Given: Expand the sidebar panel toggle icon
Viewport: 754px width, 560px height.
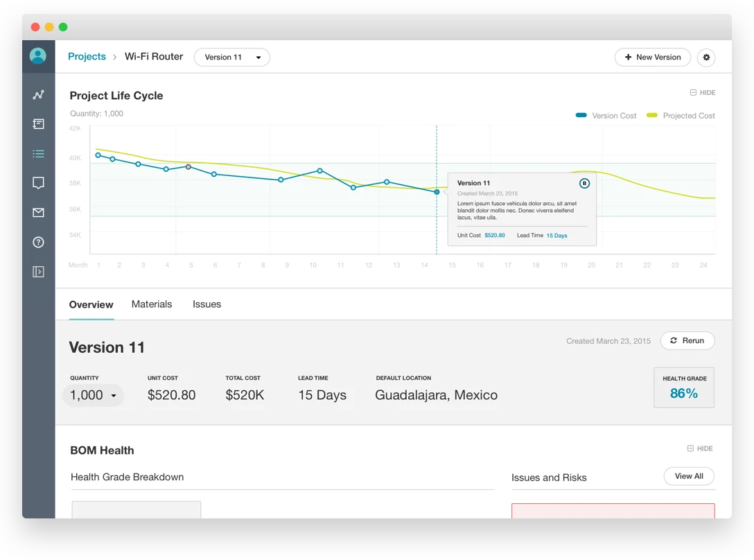Looking at the screenshot, I should pyautogui.click(x=39, y=272).
